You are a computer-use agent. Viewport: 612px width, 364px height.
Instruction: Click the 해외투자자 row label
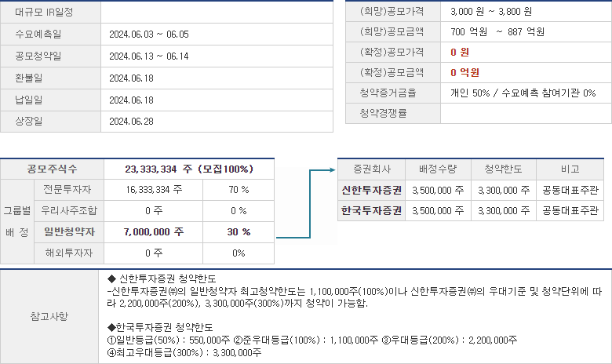pyautogui.click(x=69, y=253)
